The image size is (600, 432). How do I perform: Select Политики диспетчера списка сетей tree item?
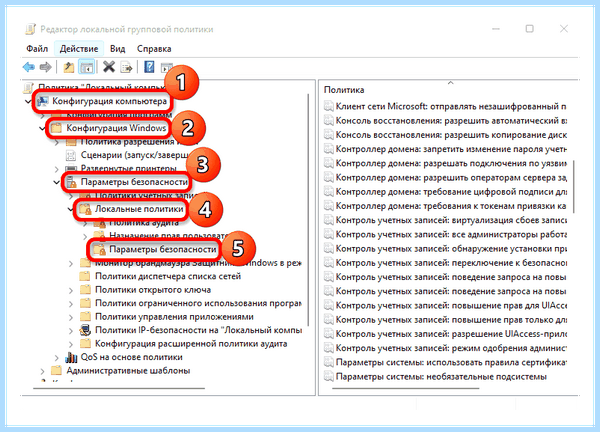pos(168,276)
